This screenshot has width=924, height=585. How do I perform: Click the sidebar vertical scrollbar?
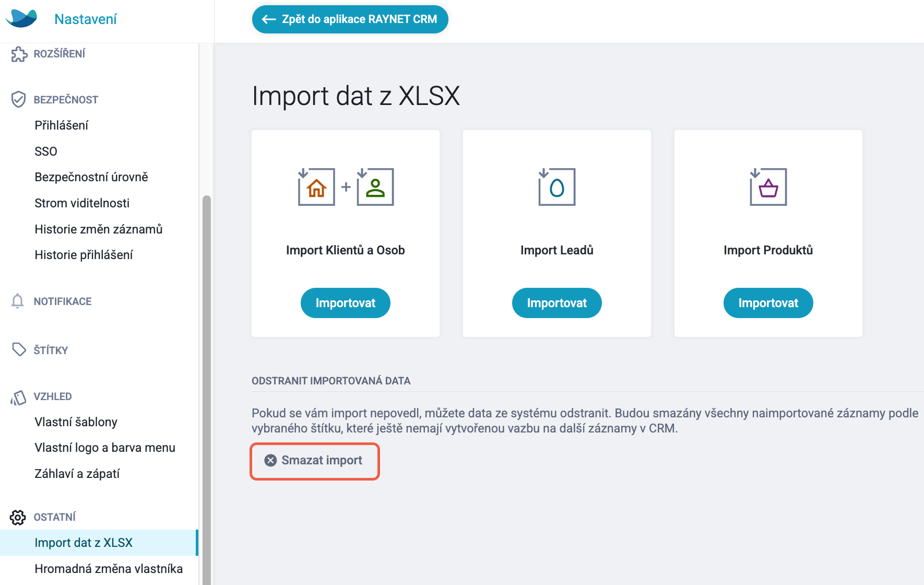tap(207, 390)
